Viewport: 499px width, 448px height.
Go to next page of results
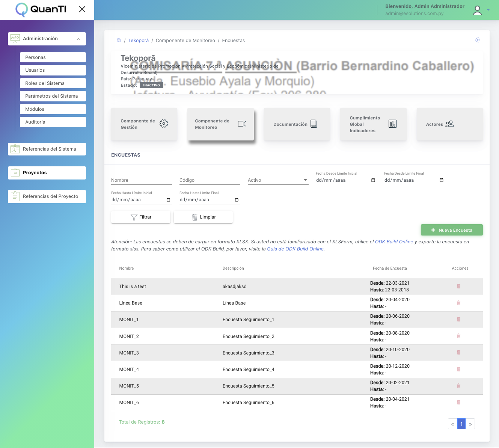coord(470,424)
